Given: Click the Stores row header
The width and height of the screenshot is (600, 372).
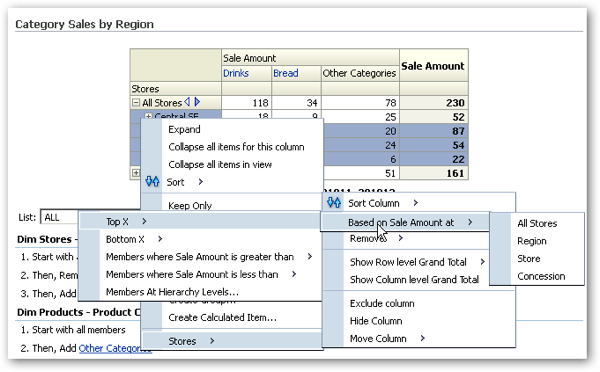Looking at the screenshot, I should [x=176, y=89].
